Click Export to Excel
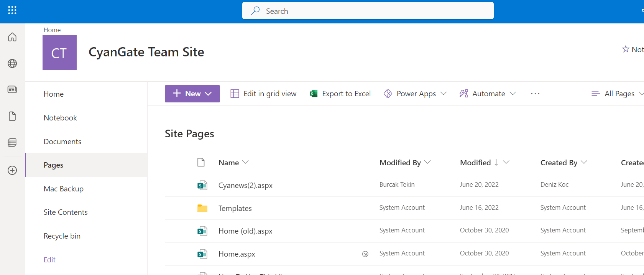The height and width of the screenshot is (275, 644). tap(340, 94)
